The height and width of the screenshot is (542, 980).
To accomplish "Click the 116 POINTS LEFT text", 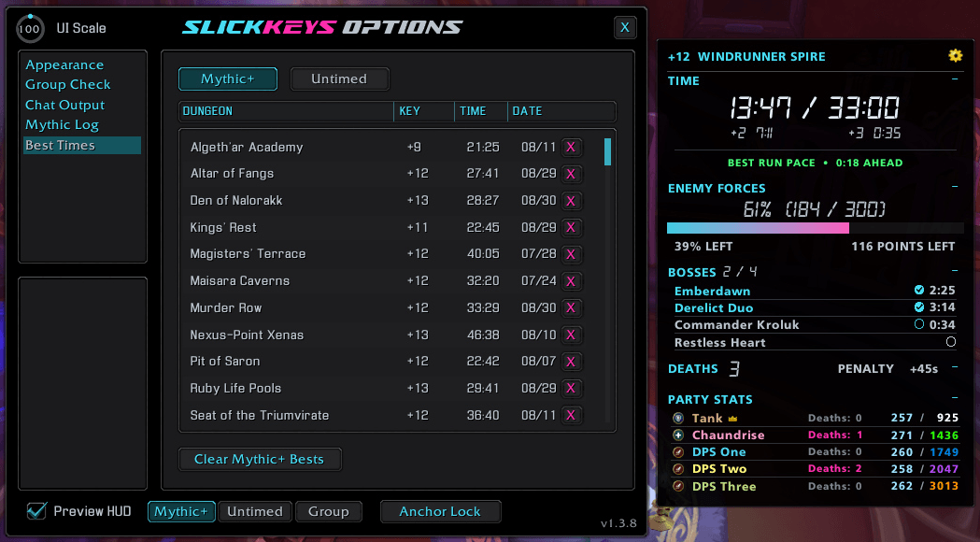I will pyautogui.click(x=903, y=247).
